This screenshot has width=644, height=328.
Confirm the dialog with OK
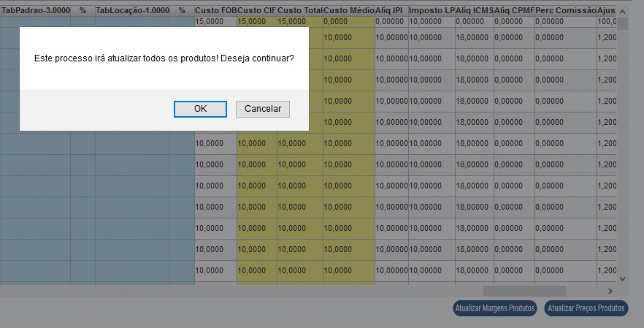200,109
